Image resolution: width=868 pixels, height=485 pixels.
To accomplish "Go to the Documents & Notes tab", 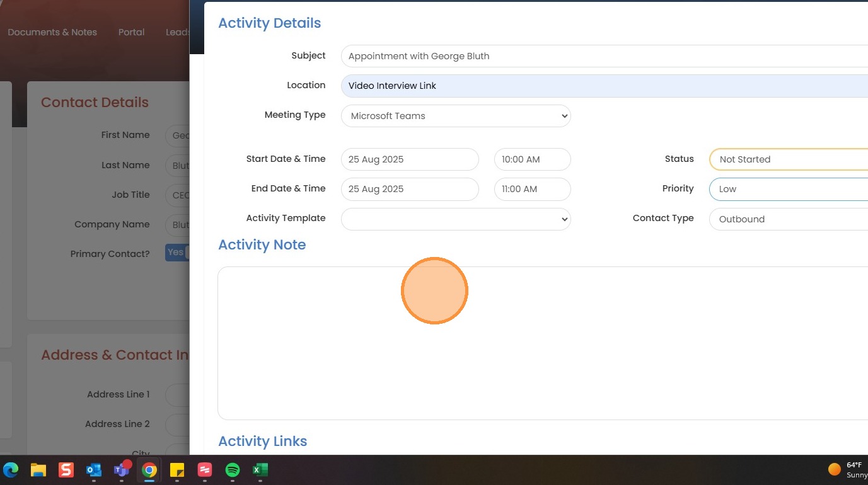I will (52, 32).
